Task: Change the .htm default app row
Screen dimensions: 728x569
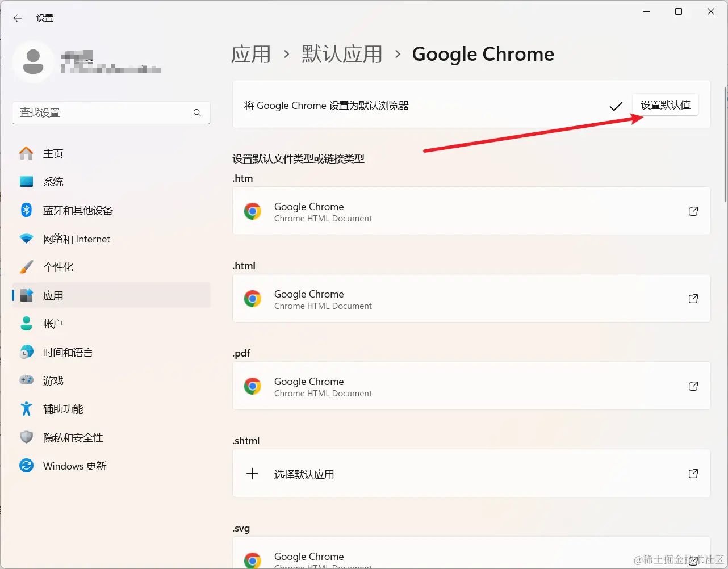Action: (x=471, y=211)
